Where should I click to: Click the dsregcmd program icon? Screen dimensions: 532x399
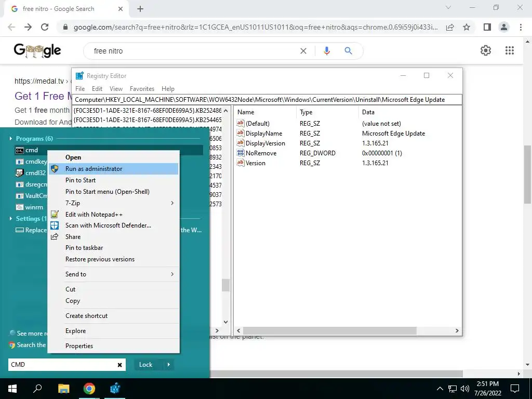20,184
